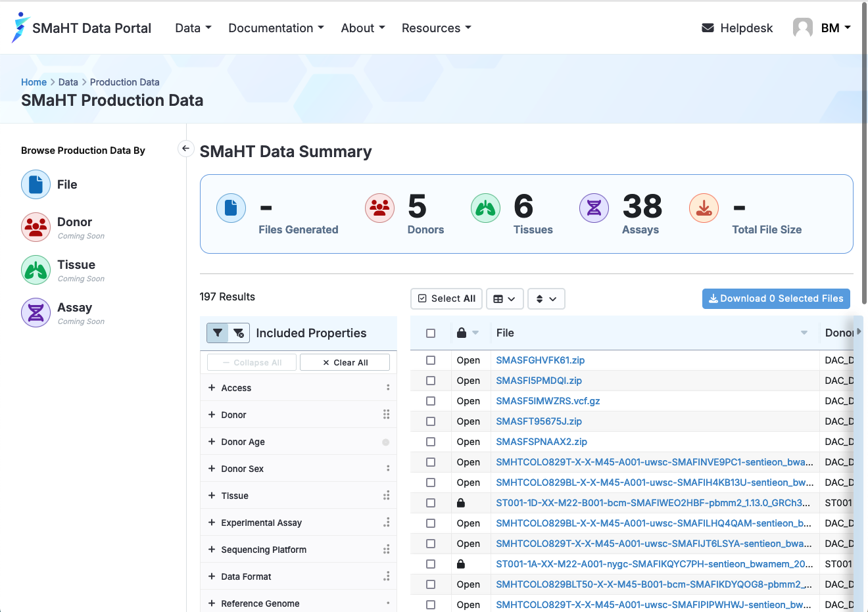The height and width of the screenshot is (612, 868).
Task: Click the Donor Age facet circle indicator
Action: point(386,442)
